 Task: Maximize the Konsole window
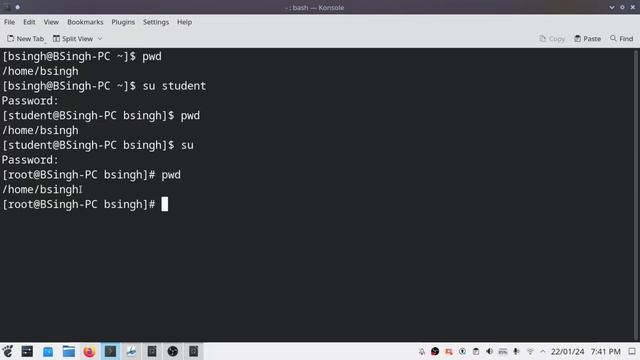click(622, 7)
